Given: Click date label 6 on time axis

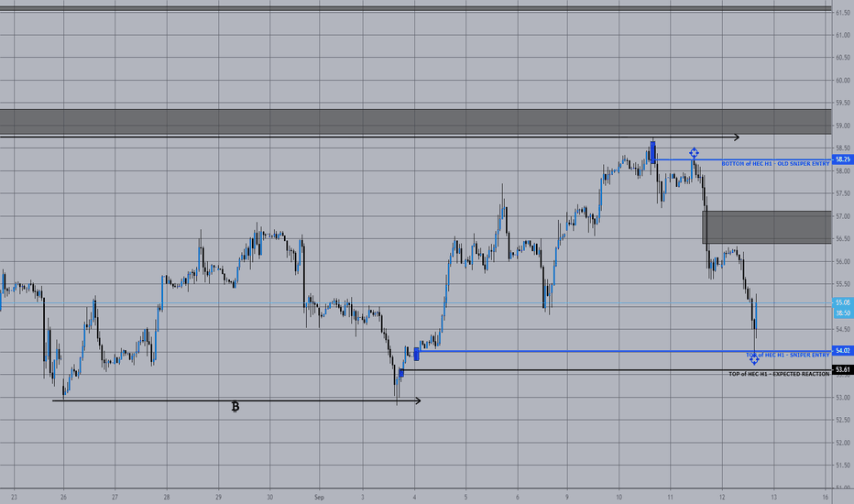Looking at the screenshot, I should click(x=518, y=497).
